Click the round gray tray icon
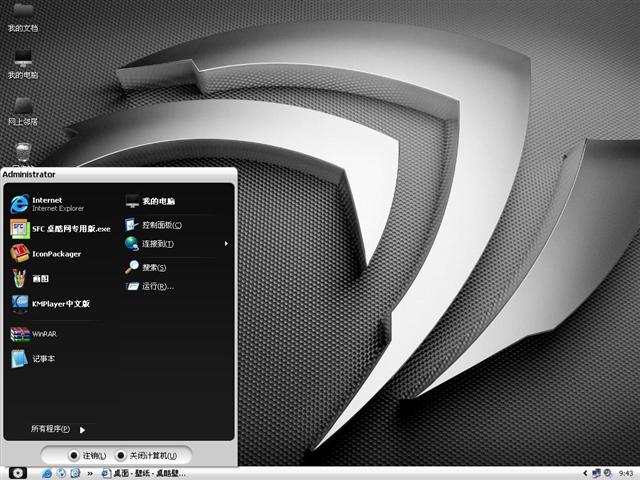Screen dimensions: 640x480 tap(608, 473)
